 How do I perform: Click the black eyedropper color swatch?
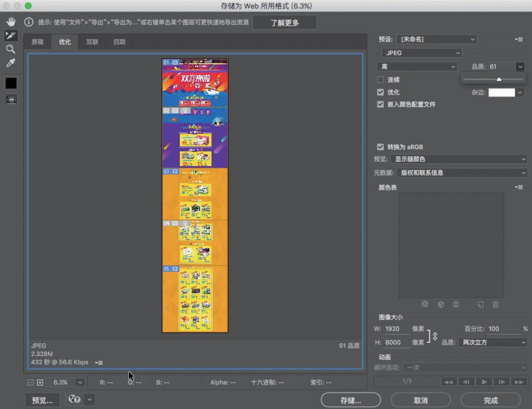(11, 83)
